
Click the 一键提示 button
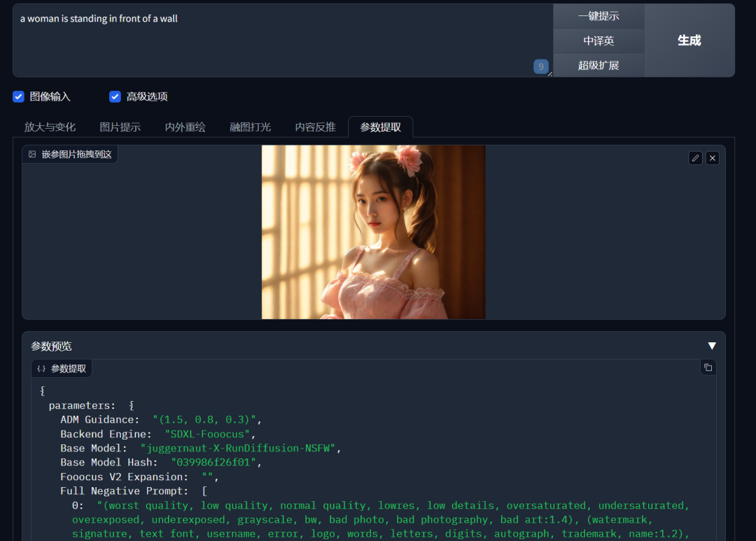point(598,16)
